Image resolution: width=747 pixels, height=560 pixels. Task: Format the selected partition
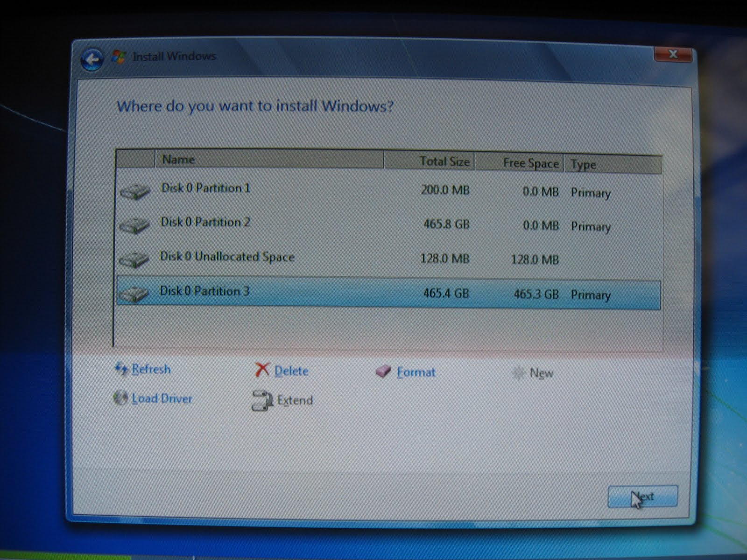416,372
